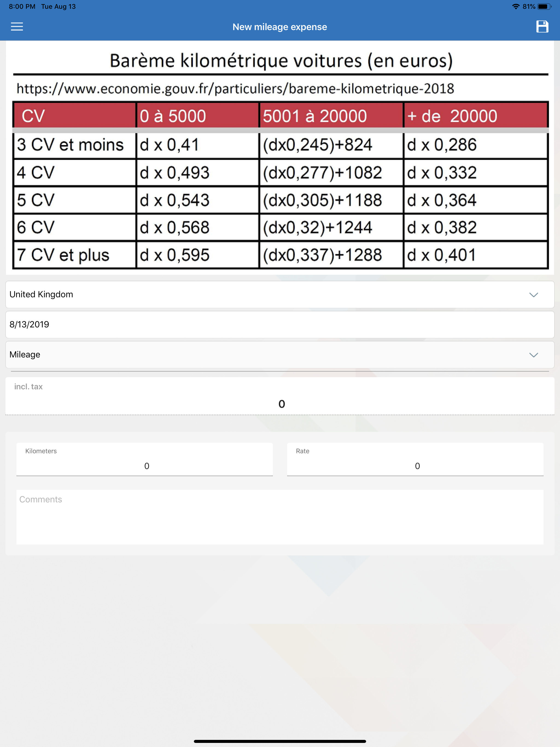Tap the '7 CV et plus' row label
Screen dimensions: 560x747
point(75,255)
